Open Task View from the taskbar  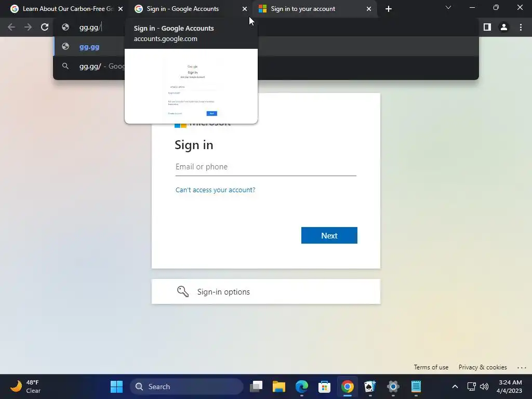[x=256, y=387]
